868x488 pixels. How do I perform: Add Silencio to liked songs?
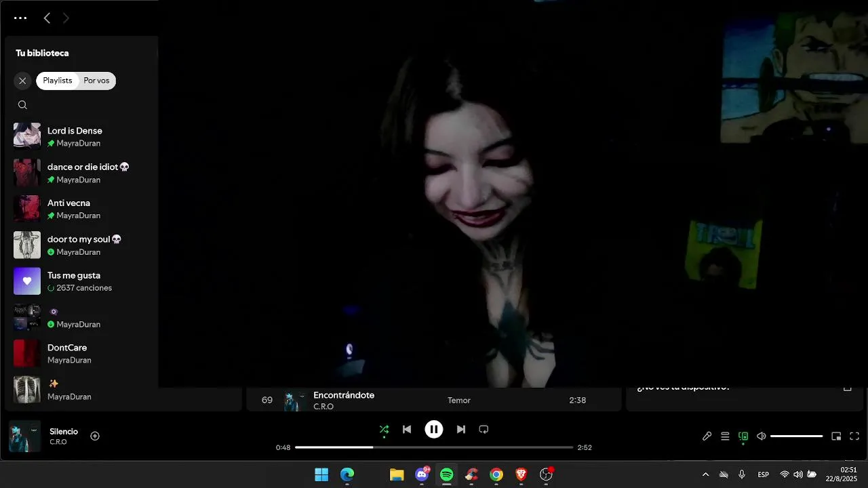coord(95,436)
